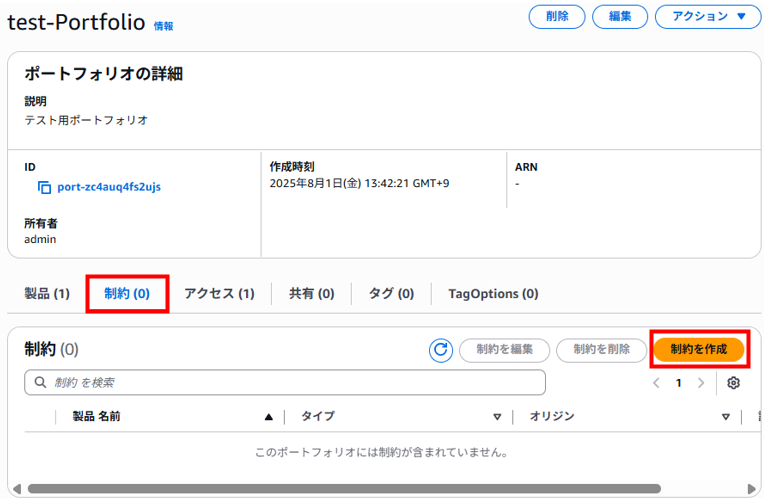The height and width of the screenshot is (498, 764).
Task: Sort the オリジン column
Action: point(726,417)
